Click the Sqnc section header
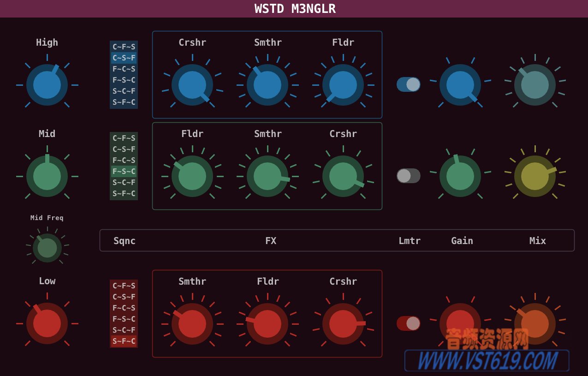 pyautogui.click(x=124, y=240)
